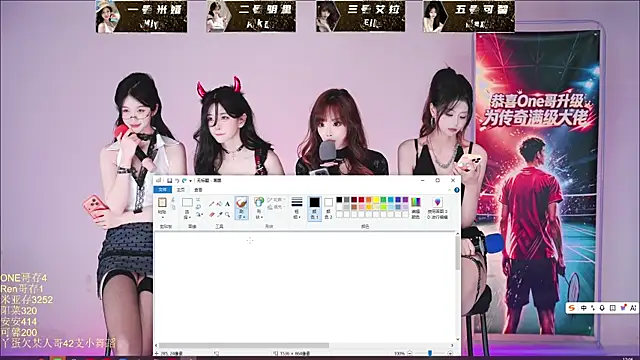Click the Copy icon under Cut
This screenshot has width=640, height=360.
(174, 207)
